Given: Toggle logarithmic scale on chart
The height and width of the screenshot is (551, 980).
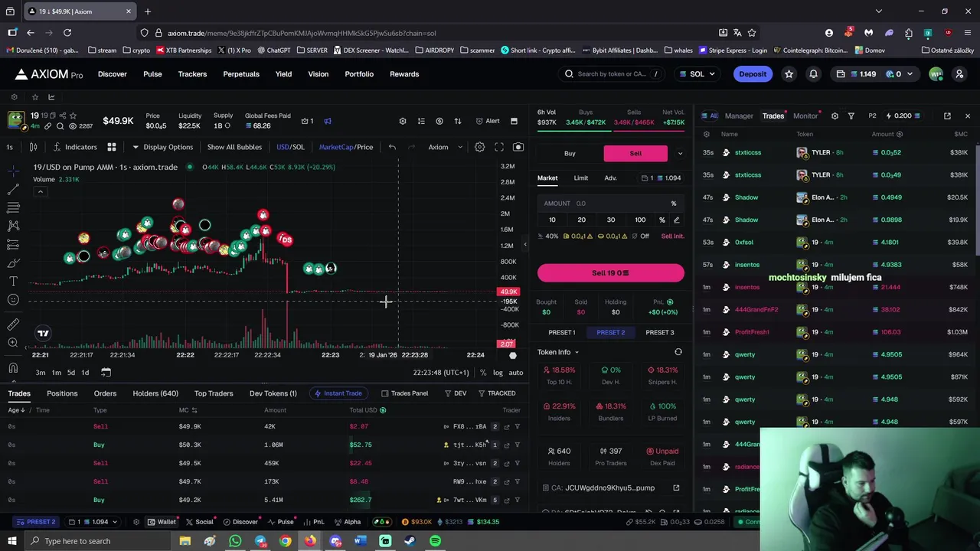Looking at the screenshot, I should click(498, 373).
